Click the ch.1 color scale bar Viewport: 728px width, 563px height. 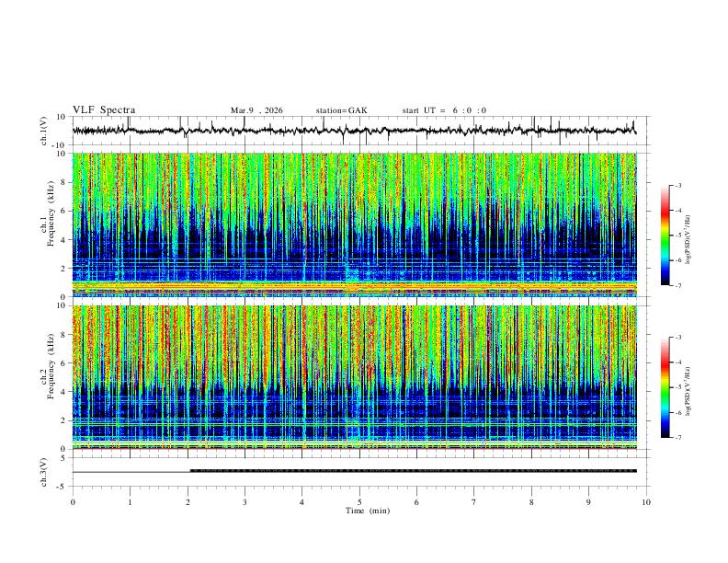[665, 236]
